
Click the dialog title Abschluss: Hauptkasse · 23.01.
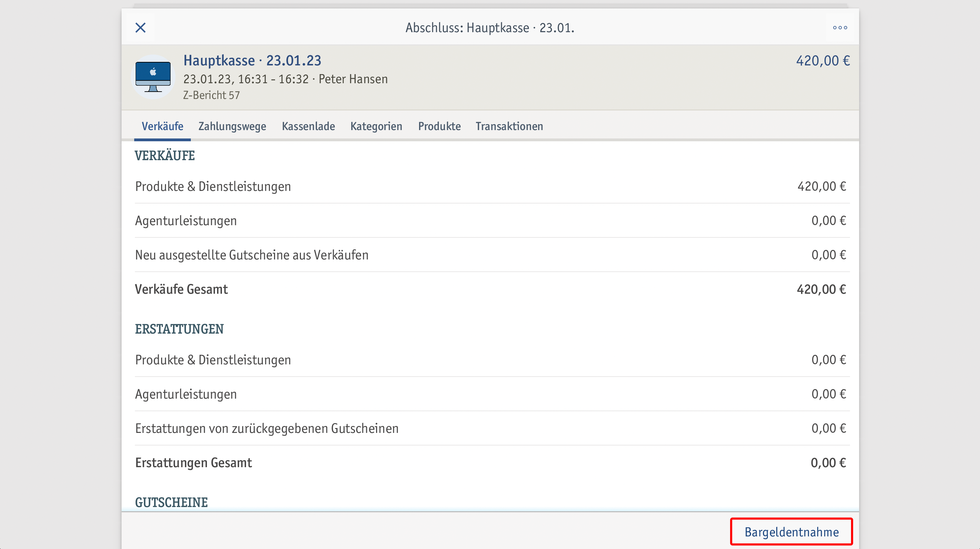(x=490, y=28)
